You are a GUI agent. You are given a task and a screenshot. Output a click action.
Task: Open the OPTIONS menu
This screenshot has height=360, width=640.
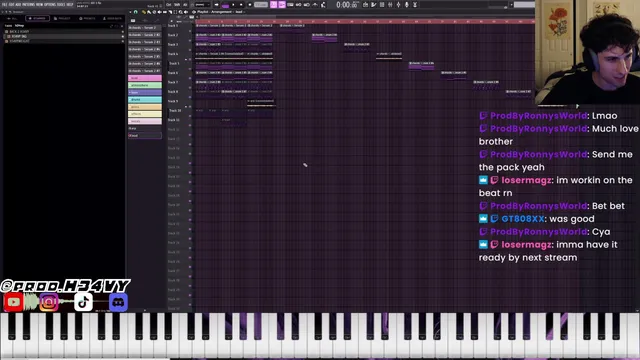(x=50, y=4)
